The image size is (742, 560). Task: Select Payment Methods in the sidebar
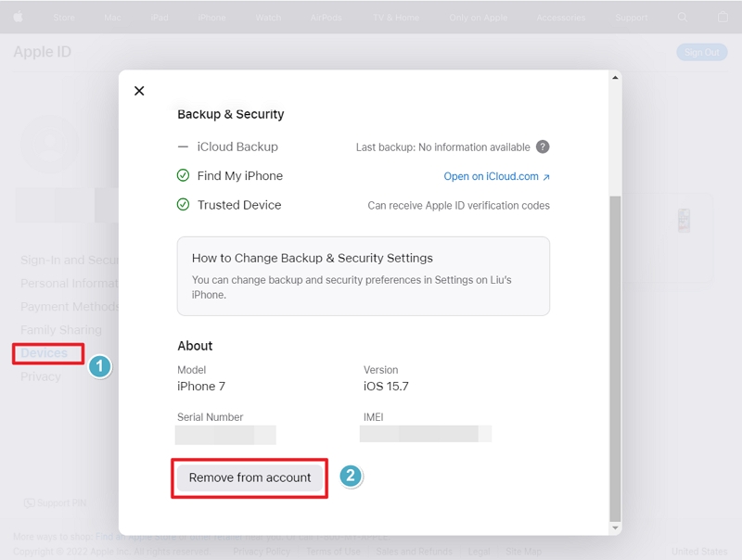click(70, 307)
